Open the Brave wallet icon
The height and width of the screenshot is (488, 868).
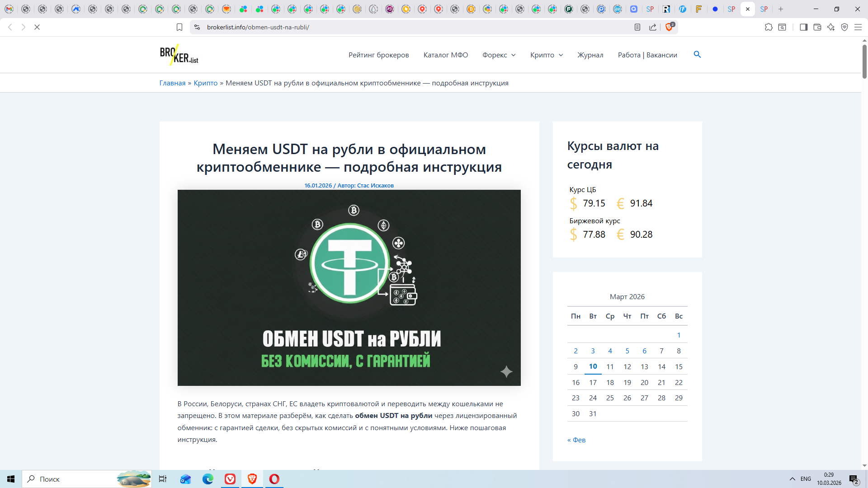click(x=817, y=27)
